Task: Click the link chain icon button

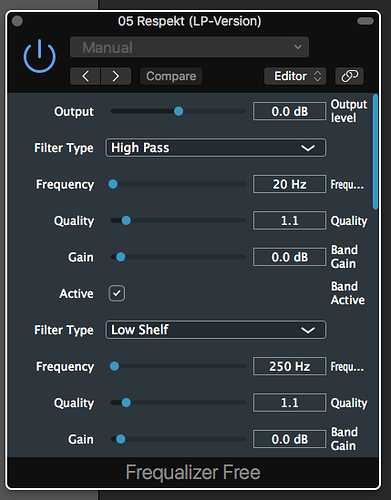Action: point(349,76)
